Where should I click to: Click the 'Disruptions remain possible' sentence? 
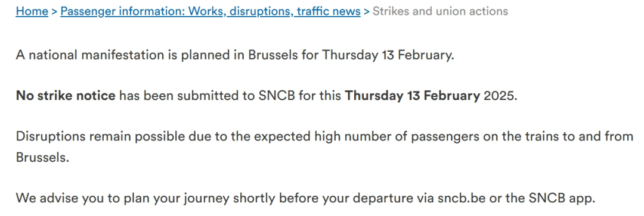324,147
